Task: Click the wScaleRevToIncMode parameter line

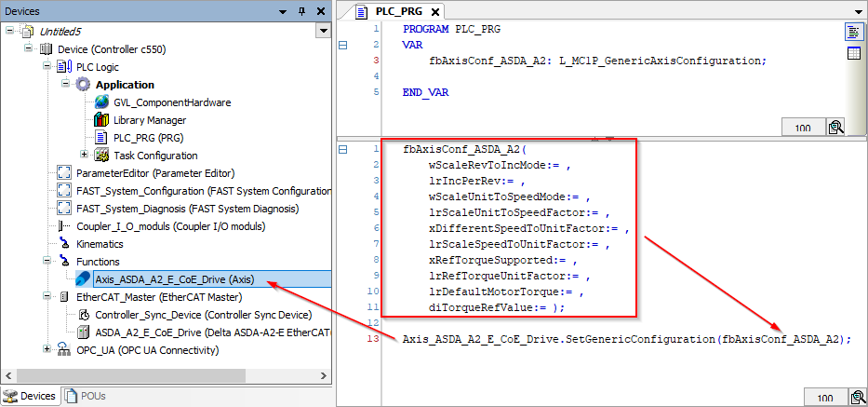Action: pos(499,165)
